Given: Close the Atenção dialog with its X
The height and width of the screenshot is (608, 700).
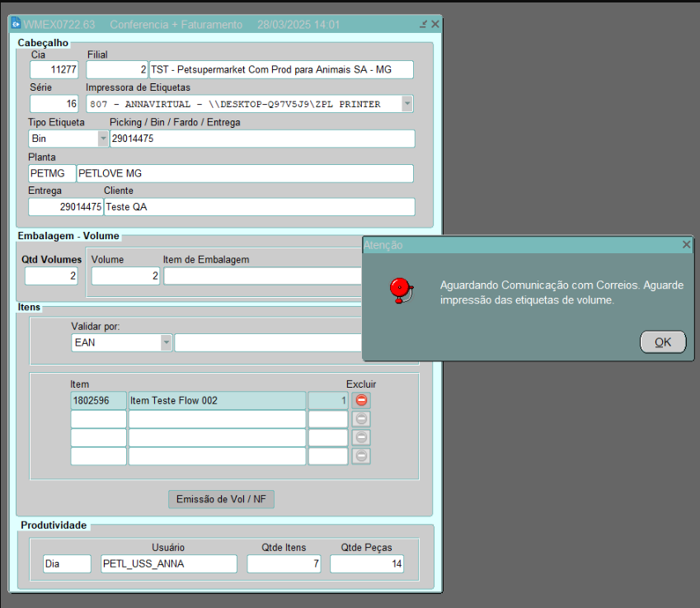Looking at the screenshot, I should tap(686, 245).
